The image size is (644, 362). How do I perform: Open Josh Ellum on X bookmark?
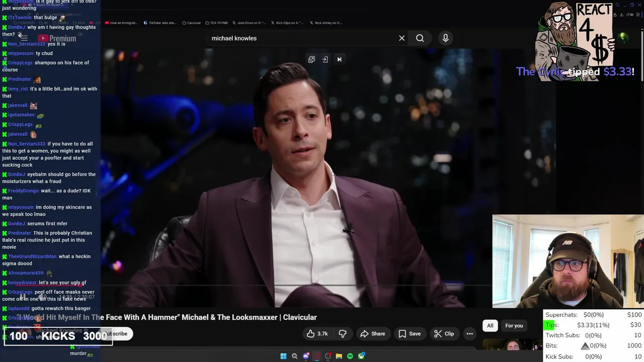pyautogui.click(x=249, y=23)
